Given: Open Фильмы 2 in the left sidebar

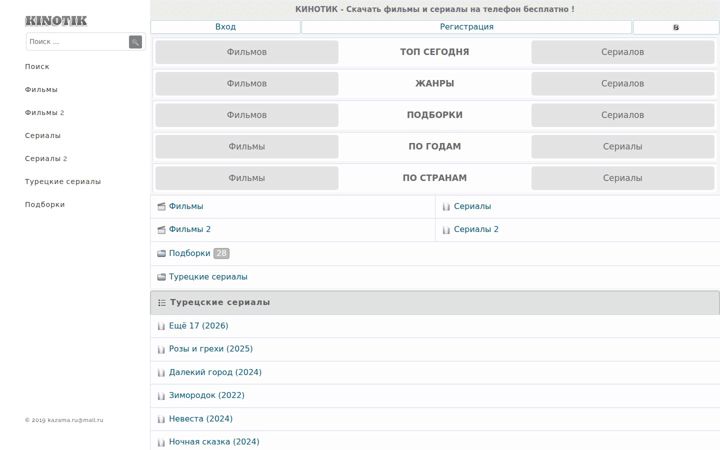Looking at the screenshot, I should pos(44,112).
